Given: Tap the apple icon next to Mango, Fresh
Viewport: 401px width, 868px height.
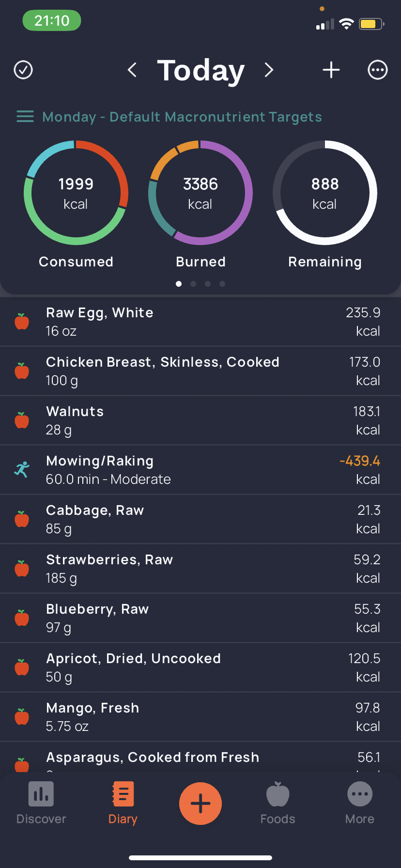Looking at the screenshot, I should point(22,717).
